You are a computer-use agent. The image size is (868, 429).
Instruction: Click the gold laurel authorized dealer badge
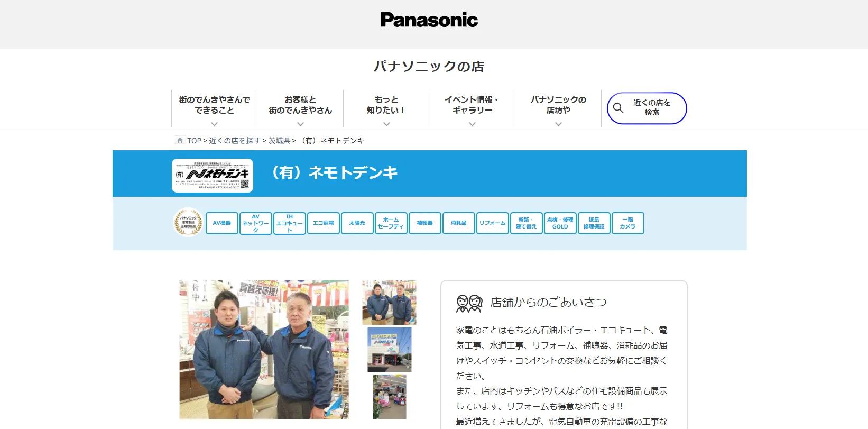188,222
